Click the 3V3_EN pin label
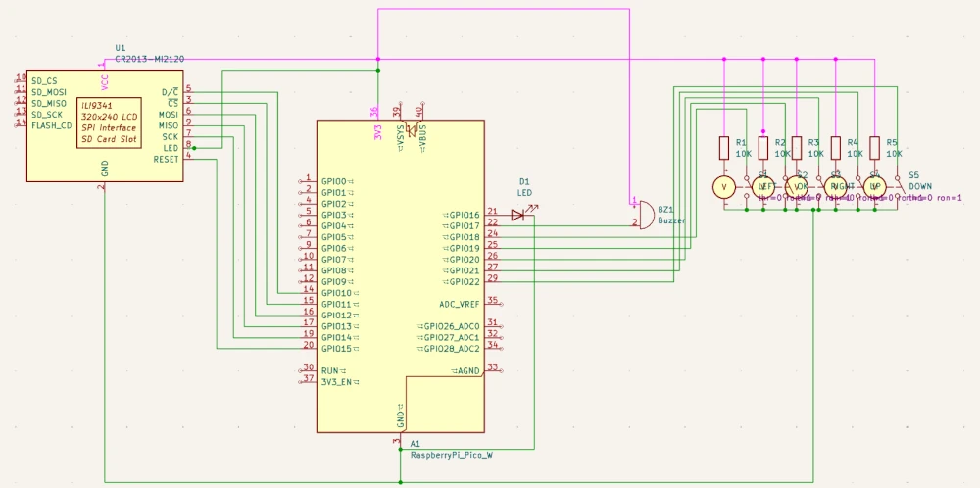Screen dimensions: 980x488 335,382
